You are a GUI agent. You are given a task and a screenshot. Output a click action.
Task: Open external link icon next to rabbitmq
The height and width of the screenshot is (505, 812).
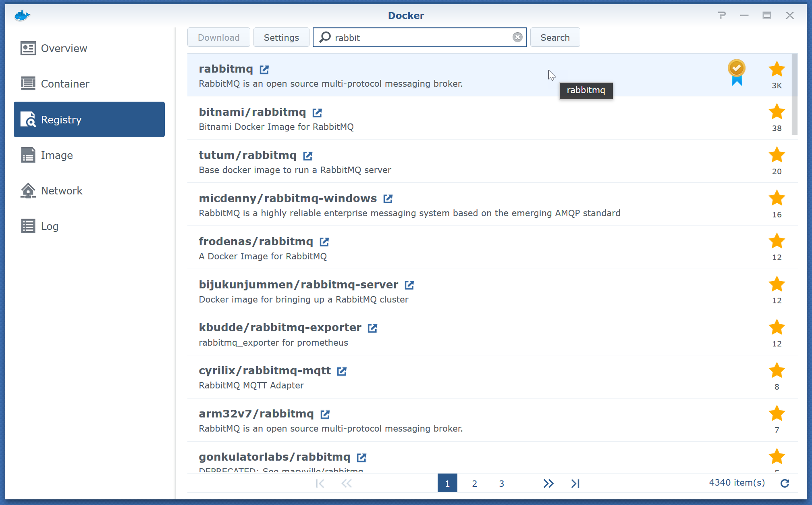point(264,69)
